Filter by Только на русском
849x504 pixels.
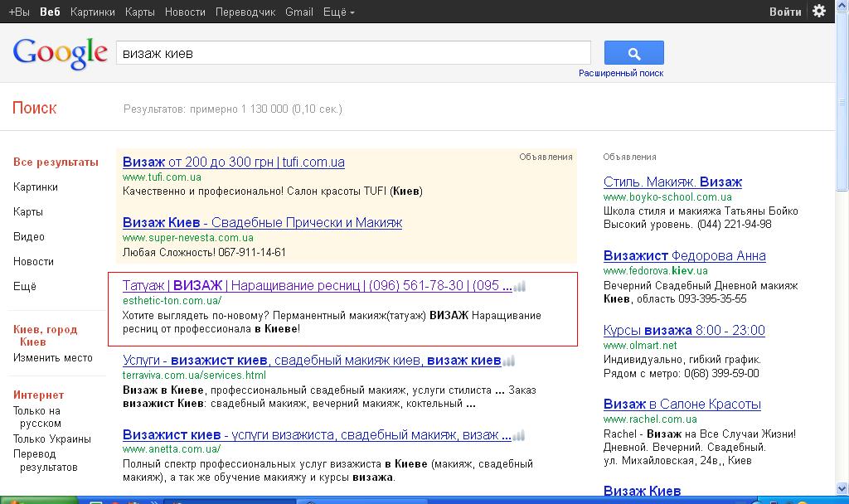click(x=36, y=417)
